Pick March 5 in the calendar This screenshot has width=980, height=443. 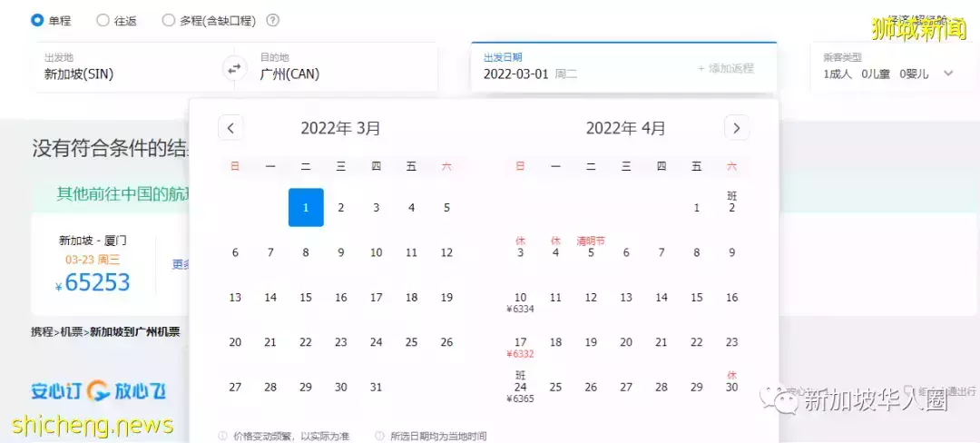click(446, 208)
